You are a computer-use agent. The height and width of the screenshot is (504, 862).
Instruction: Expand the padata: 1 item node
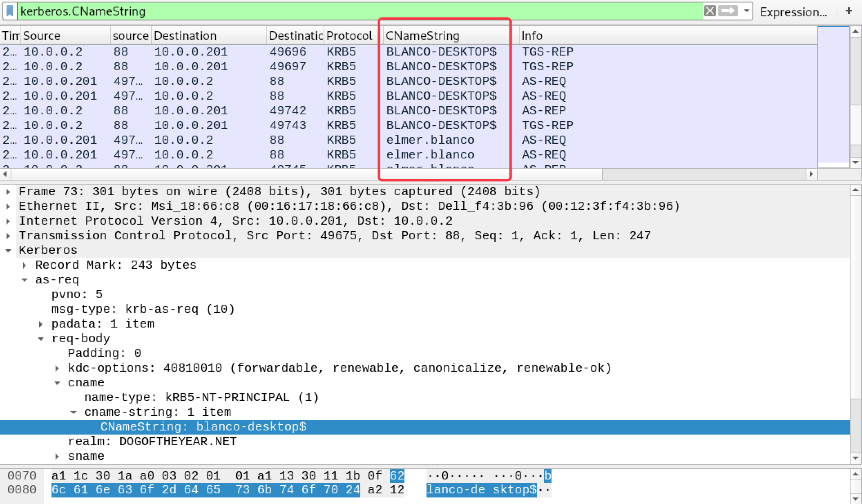(x=41, y=324)
